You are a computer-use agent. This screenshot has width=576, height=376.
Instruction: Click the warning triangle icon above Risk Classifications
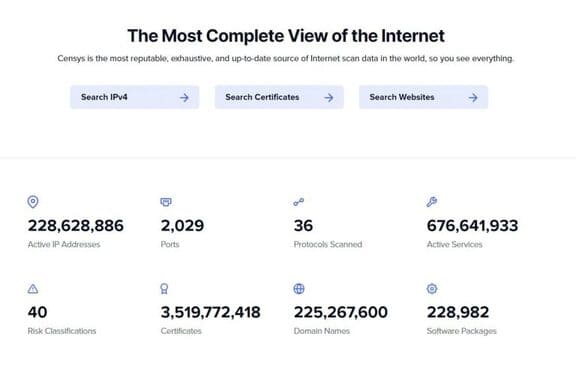pyautogui.click(x=33, y=289)
